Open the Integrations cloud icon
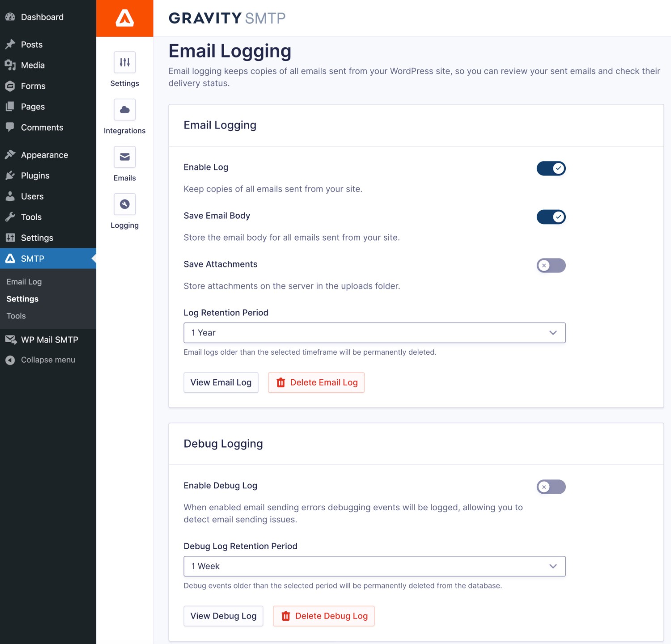Viewport: 671px width, 644px height. [125, 110]
